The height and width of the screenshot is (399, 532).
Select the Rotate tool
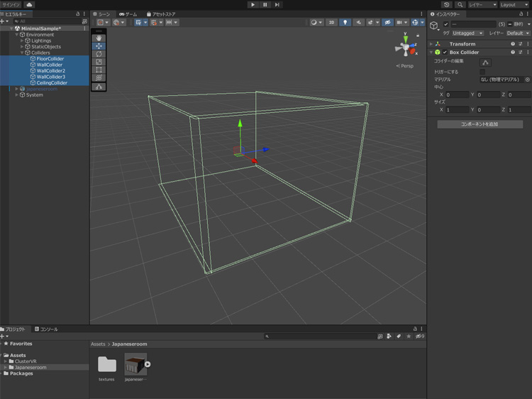point(99,54)
